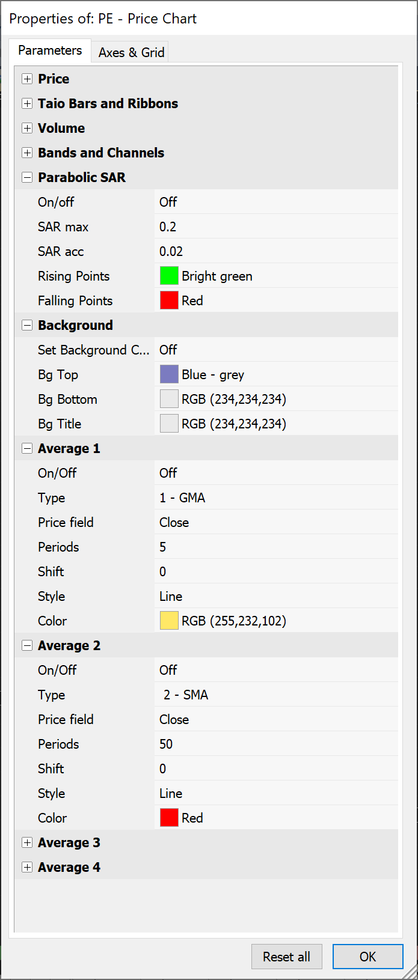
Task: Toggle Parabolic SAR On/off value
Action: click(168, 202)
